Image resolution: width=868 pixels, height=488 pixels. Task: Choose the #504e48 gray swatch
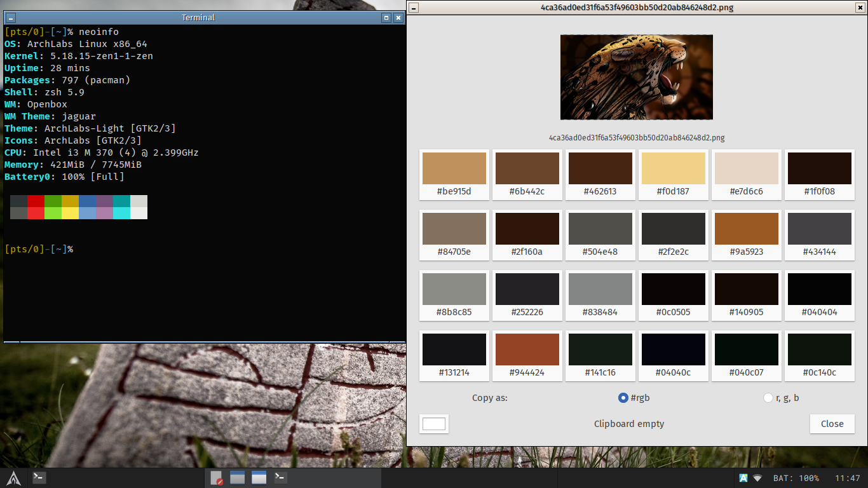600,235
